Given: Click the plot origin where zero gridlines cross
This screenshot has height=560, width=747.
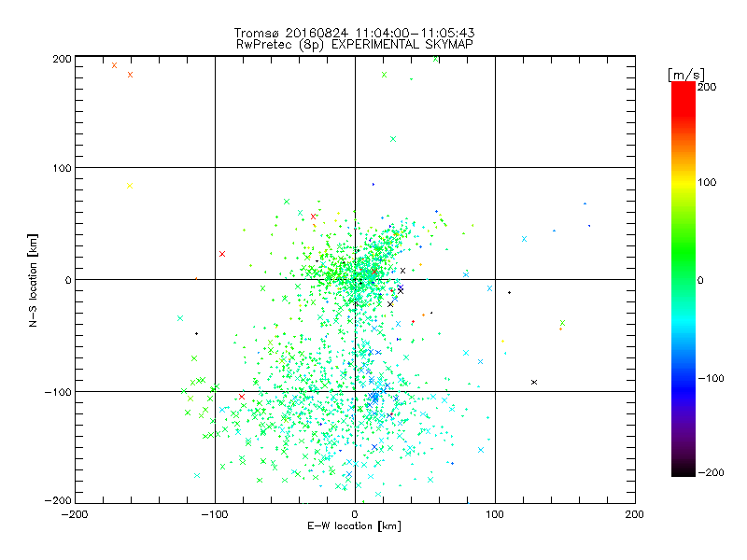Looking at the screenshot, I should click(355, 279).
